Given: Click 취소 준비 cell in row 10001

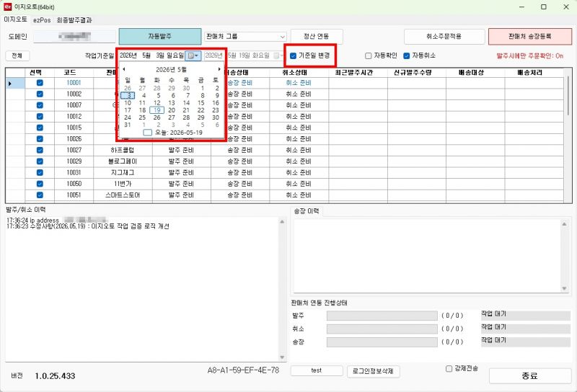Looking at the screenshot, I should [299, 83].
